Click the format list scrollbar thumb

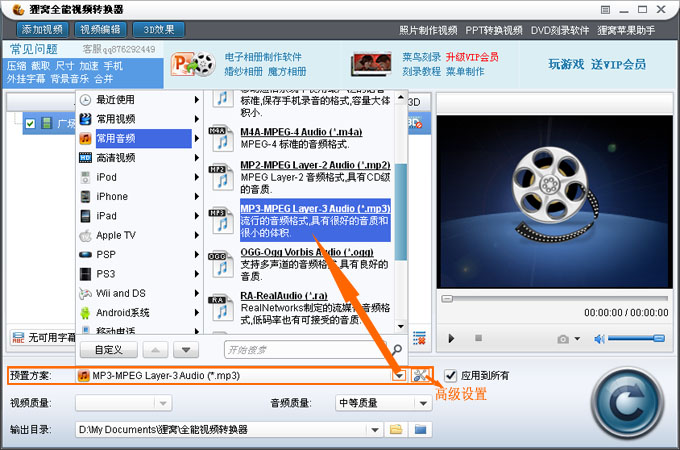click(x=401, y=212)
